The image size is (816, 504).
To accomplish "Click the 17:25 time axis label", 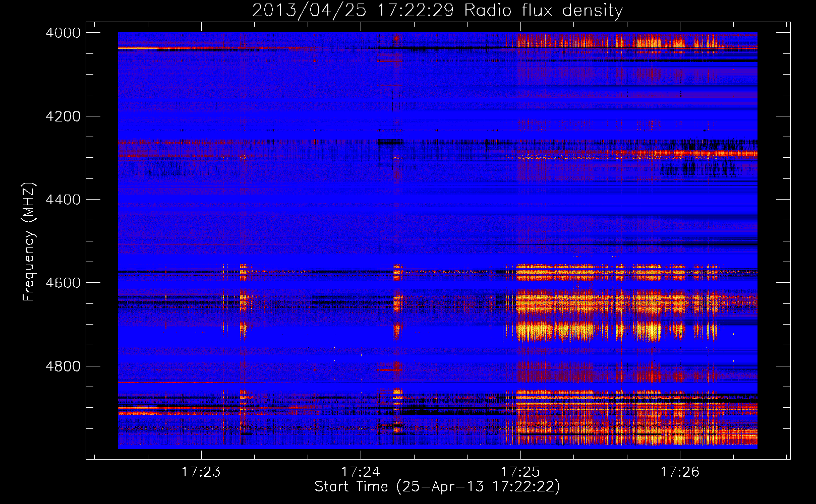I will point(520,472).
